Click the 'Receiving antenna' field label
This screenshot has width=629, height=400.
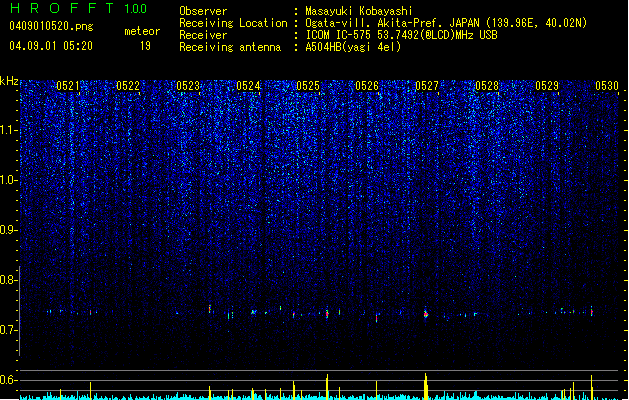tap(230, 47)
